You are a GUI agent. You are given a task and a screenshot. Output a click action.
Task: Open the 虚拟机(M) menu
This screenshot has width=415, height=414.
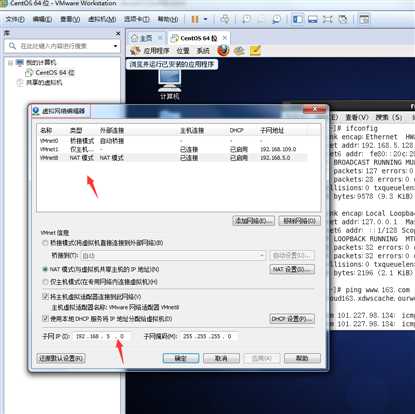click(102, 19)
